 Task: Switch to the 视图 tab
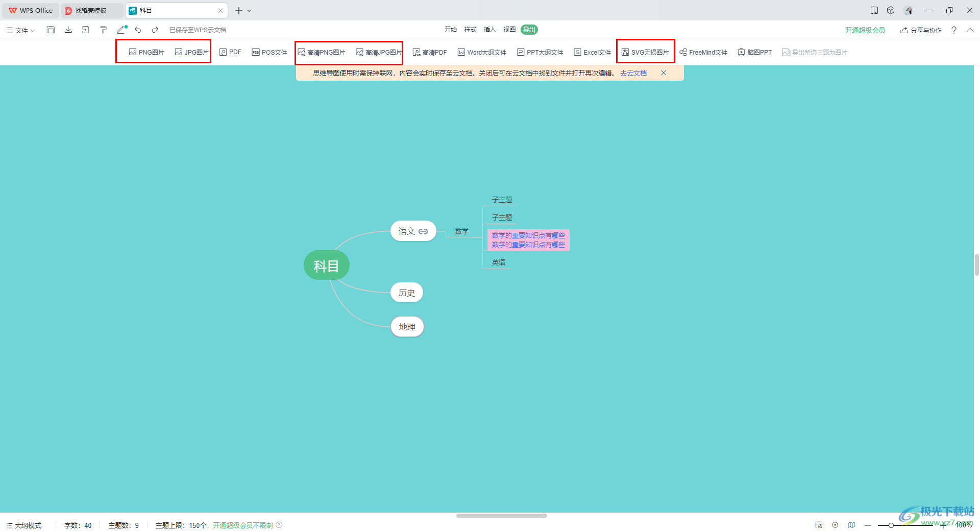[x=509, y=30]
